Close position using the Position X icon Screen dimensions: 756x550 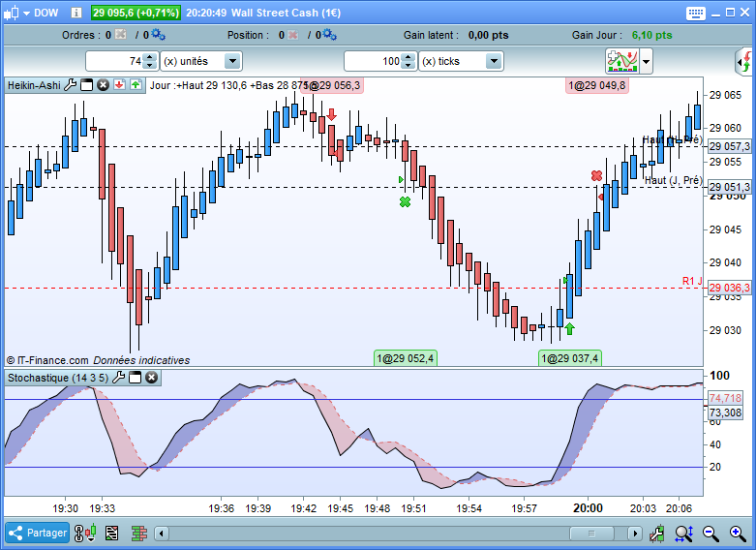click(x=292, y=35)
